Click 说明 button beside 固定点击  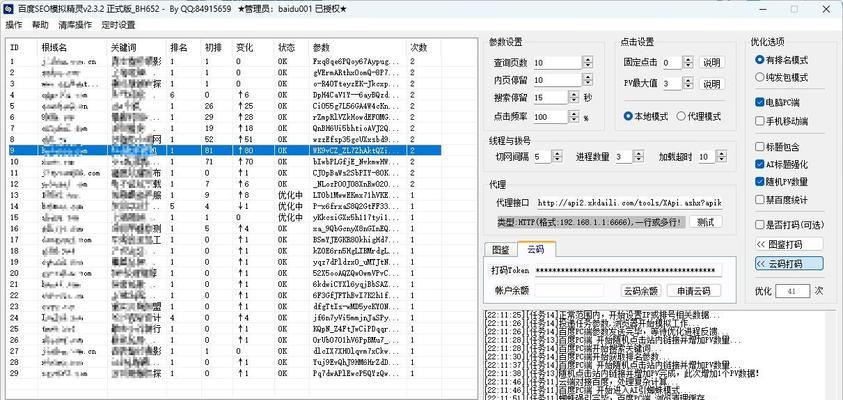coord(712,62)
